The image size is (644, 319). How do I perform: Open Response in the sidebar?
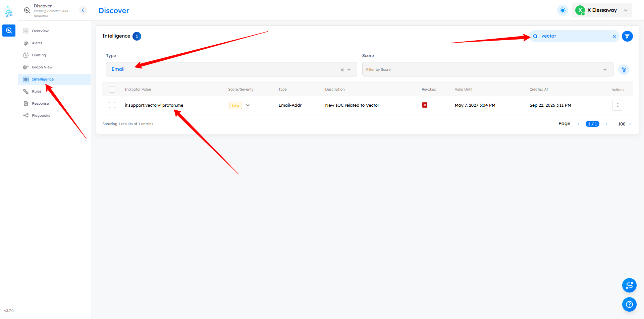(55, 103)
